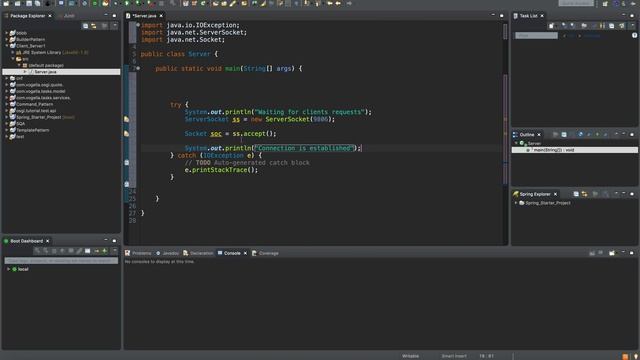Click Smart Insert in status bar
Screen dimensions: 640x360
(x=454, y=356)
